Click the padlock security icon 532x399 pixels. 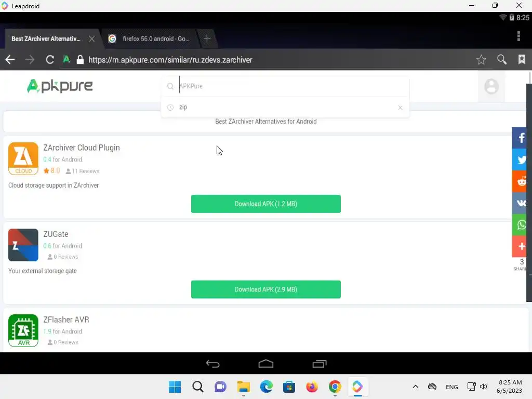pyautogui.click(x=80, y=60)
